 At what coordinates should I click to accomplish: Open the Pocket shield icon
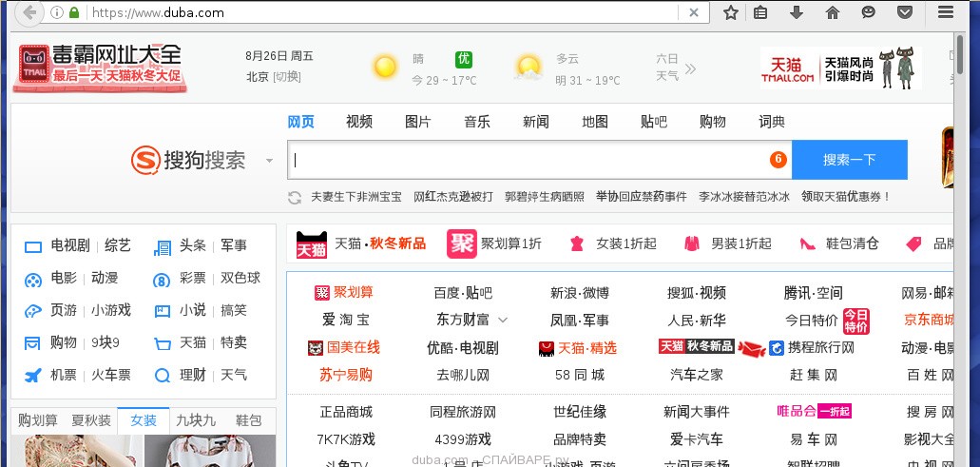[x=905, y=12]
